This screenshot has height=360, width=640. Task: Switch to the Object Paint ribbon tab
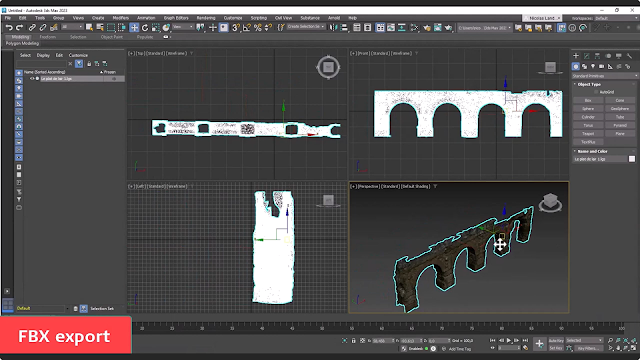click(x=111, y=37)
